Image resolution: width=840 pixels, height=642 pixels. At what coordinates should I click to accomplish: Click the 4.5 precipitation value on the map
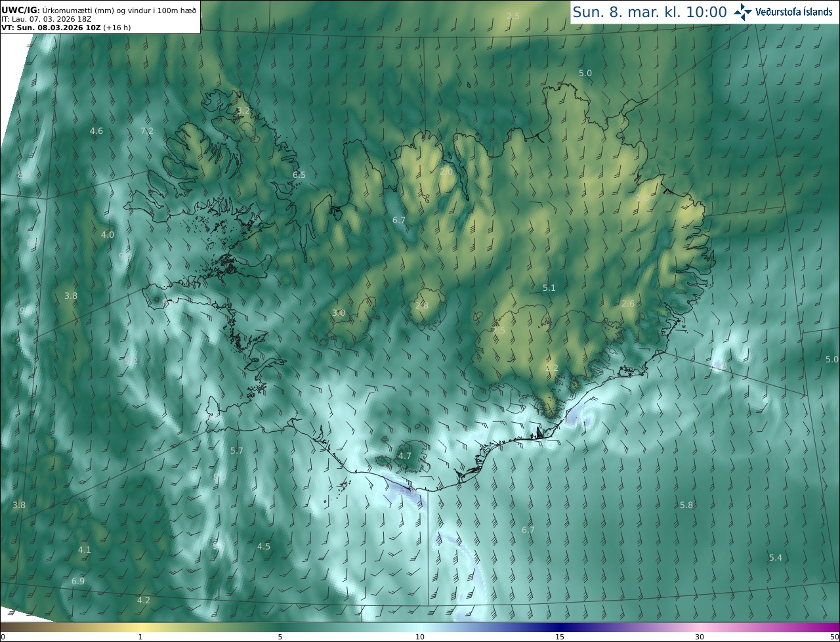(x=263, y=546)
